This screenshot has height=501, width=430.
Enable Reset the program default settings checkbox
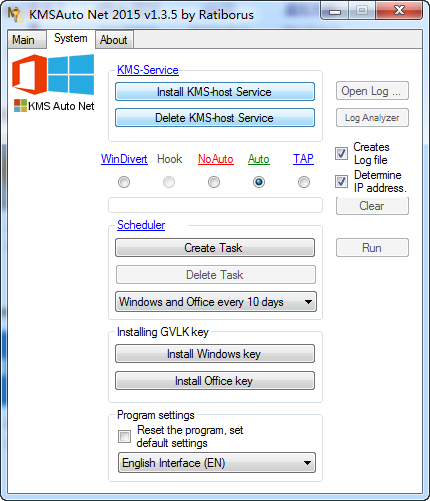125,436
